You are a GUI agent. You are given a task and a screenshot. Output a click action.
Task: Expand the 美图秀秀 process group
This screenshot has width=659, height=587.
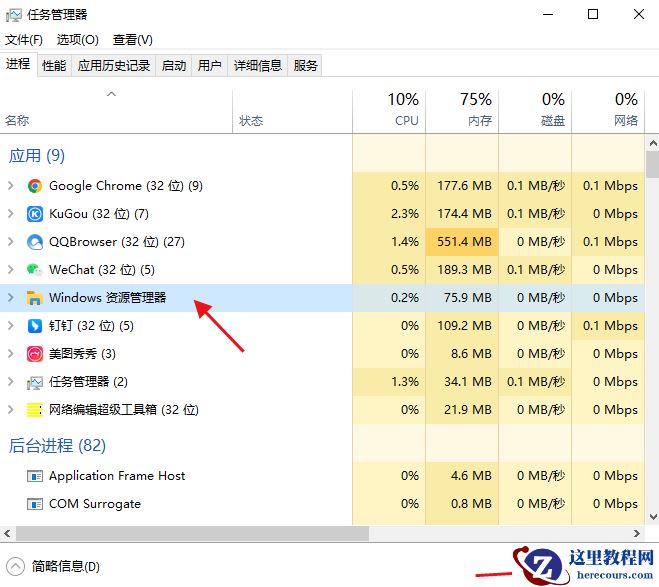click(11, 354)
